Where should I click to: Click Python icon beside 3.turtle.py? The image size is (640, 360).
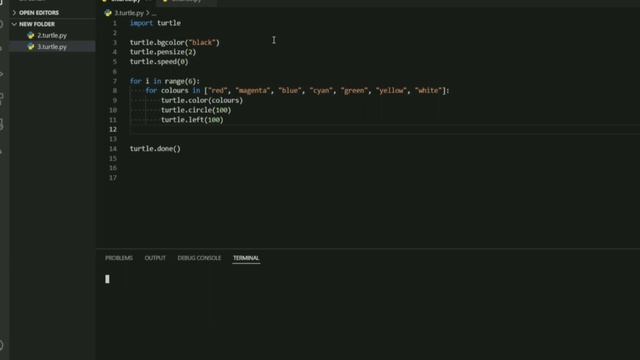[31, 47]
